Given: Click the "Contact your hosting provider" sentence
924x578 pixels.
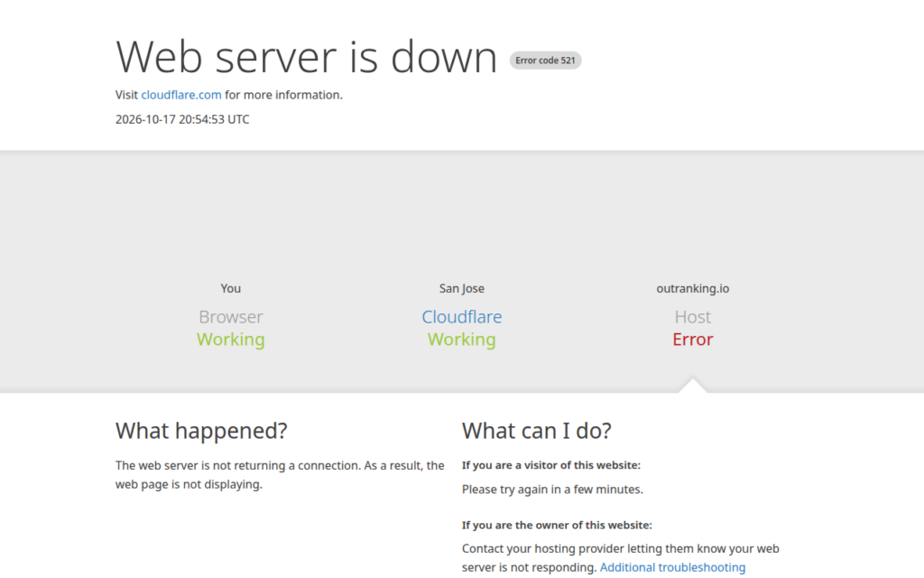Looking at the screenshot, I should click(x=621, y=558).
